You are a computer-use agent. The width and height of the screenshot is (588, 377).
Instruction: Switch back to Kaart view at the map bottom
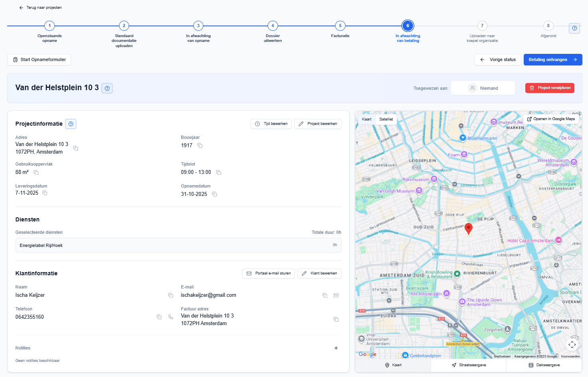394,365
